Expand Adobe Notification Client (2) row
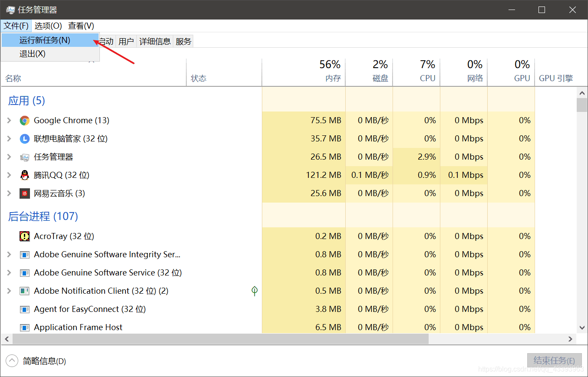 tap(9, 291)
